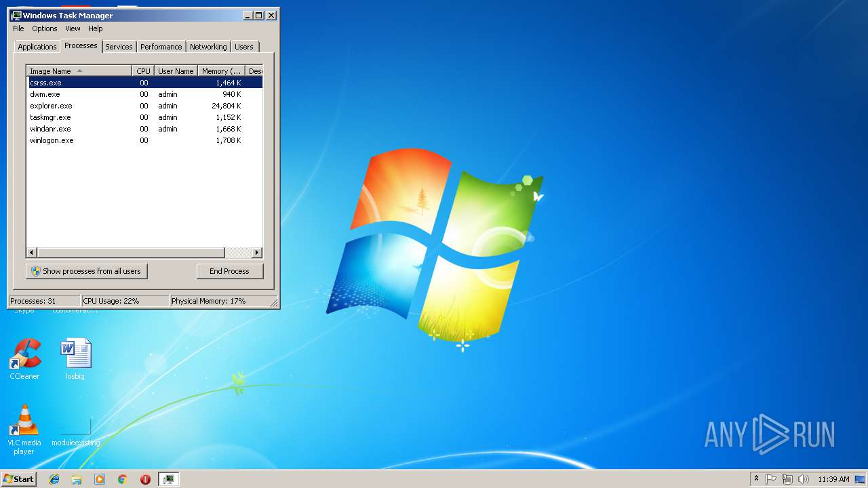
Task: Open the network tray icon
Action: (x=787, y=479)
